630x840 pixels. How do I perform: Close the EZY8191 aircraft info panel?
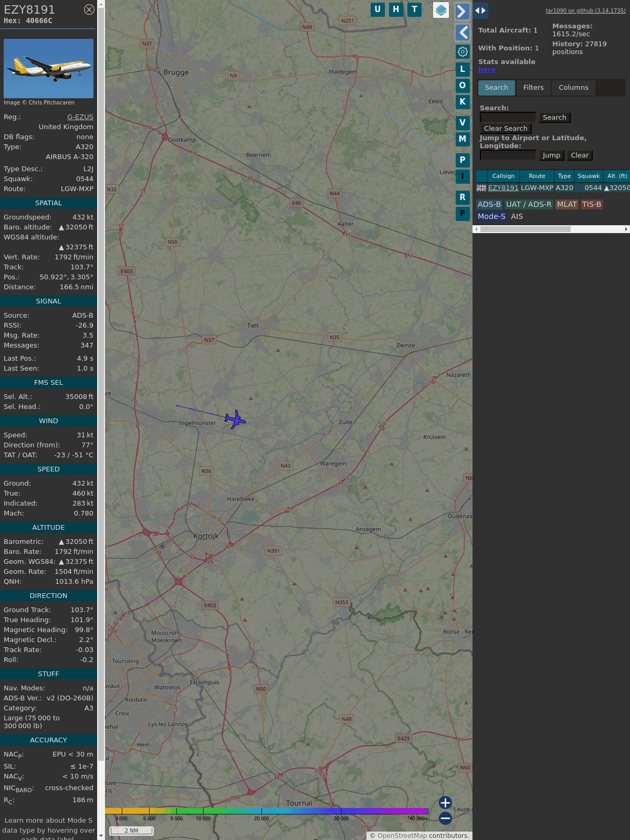[89, 9]
